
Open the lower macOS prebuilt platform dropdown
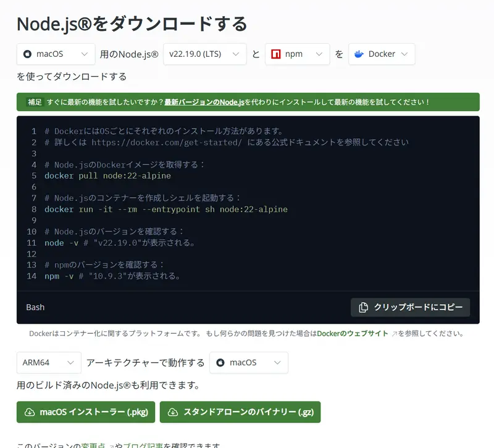(249, 363)
